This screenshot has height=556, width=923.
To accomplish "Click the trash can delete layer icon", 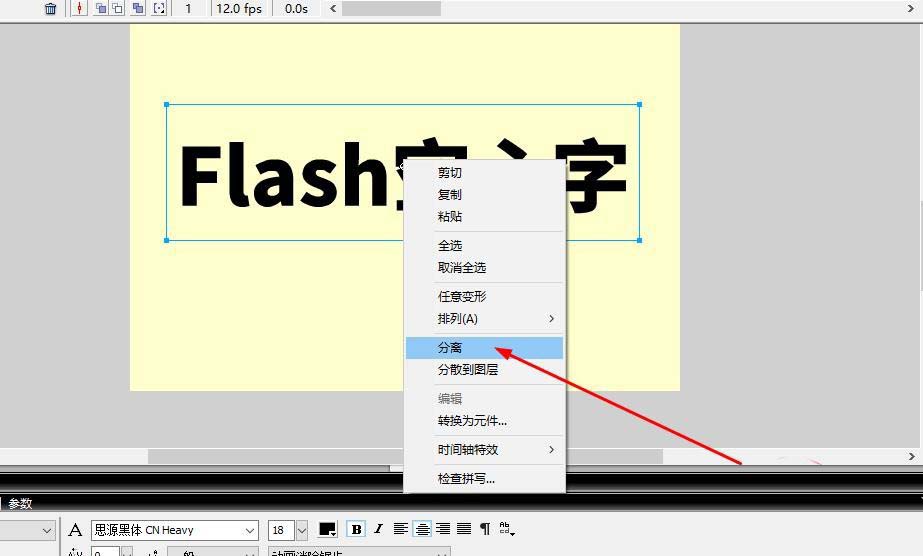I will coord(51,8).
